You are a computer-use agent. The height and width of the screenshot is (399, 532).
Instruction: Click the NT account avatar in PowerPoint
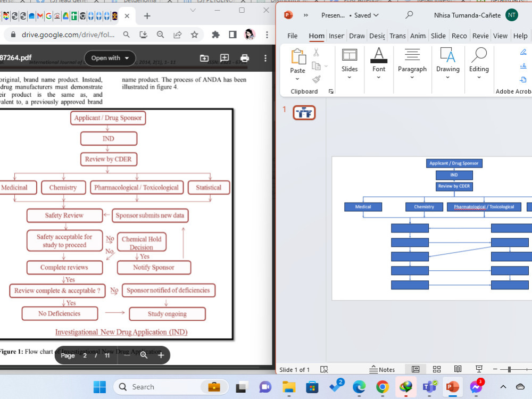pyautogui.click(x=512, y=15)
